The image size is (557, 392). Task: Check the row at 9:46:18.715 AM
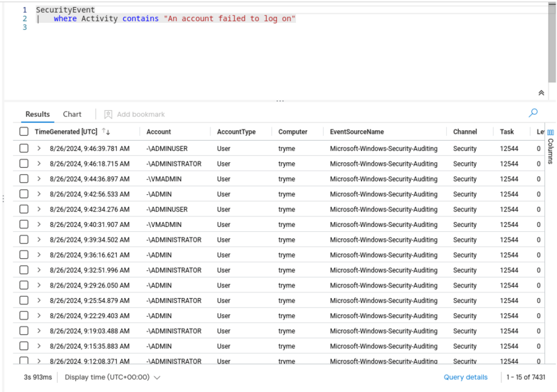(24, 164)
